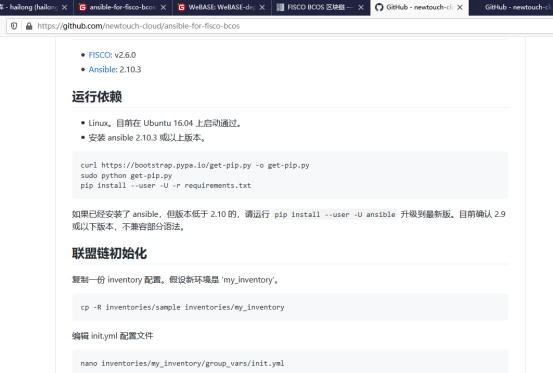Close the active GitHub tab

click(x=460, y=7)
